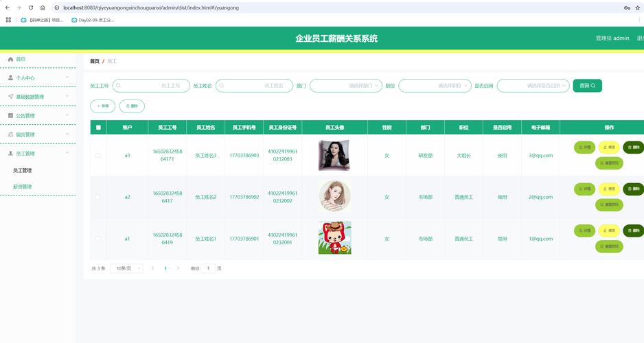Select the 员工管理 submenu item
The height and width of the screenshot is (343, 644).
click(22, 170)
